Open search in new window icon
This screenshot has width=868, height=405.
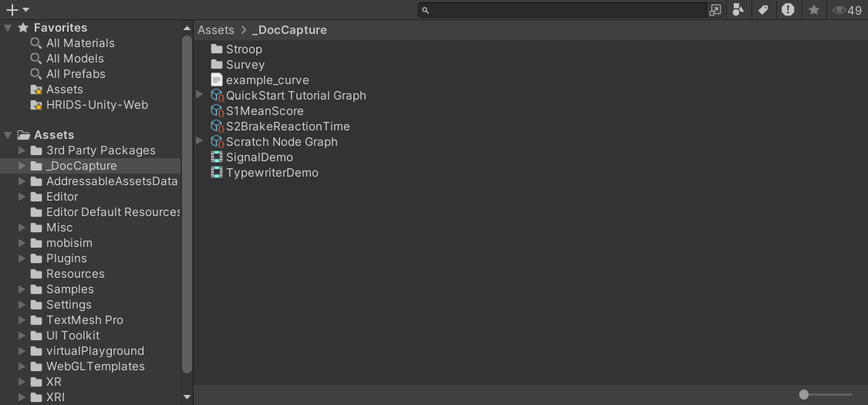[x=715, y=10]
